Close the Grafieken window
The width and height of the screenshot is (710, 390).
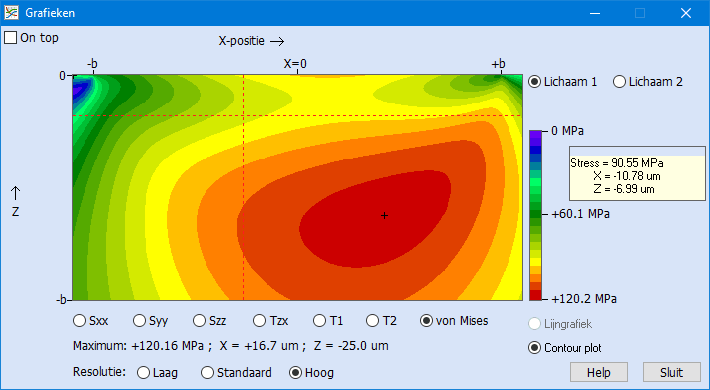(686, 13)
